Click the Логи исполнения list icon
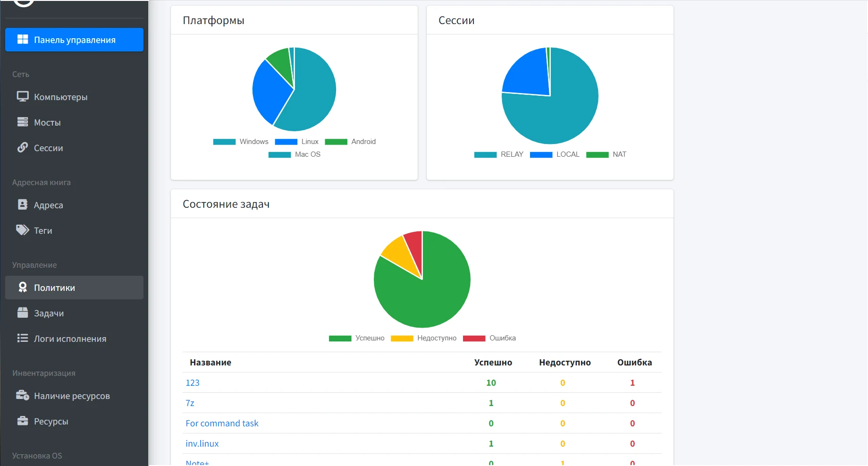 pos(23,338)
